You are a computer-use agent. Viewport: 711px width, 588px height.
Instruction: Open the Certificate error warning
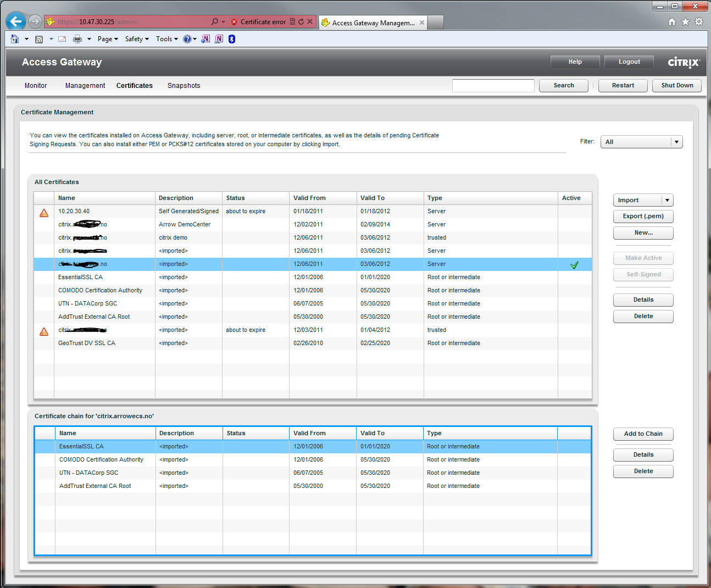[x=258, y=22]
